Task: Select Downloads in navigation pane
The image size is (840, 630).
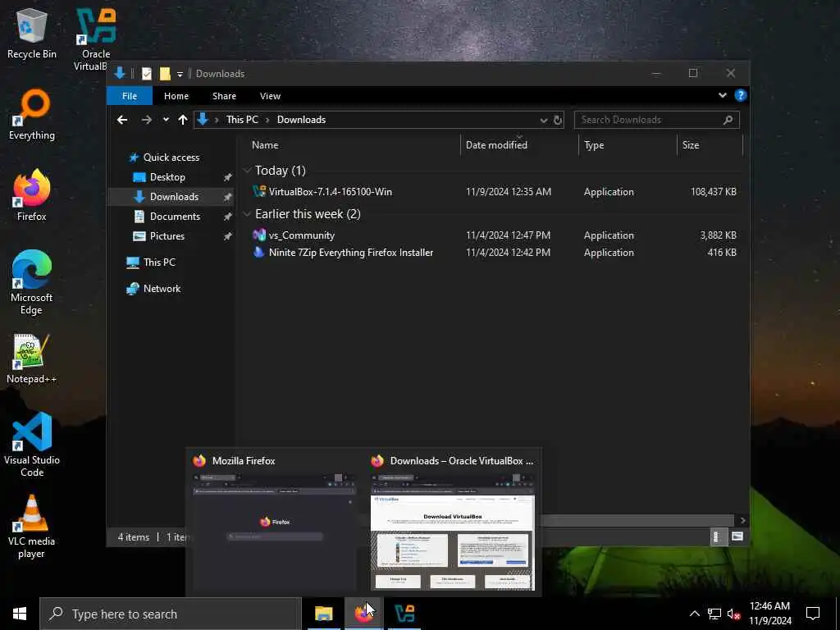Action: coord(174,197)
